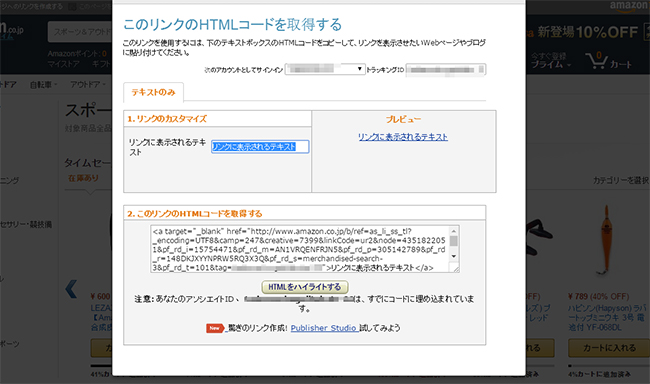The width and height of the screenshot is (650, 384).
Task: Click the HTMLをハイライトする button
Action: (305, 287)
